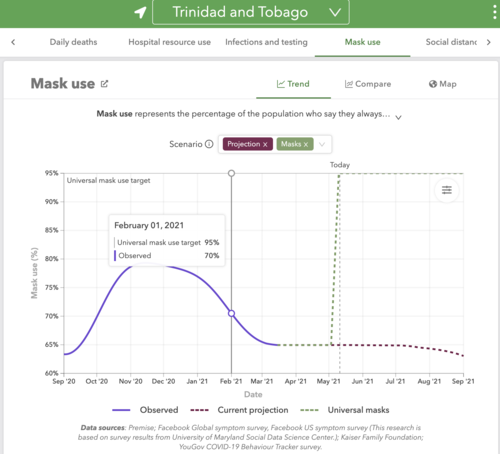Go to previous tabs with left arrow

(13, 42)
